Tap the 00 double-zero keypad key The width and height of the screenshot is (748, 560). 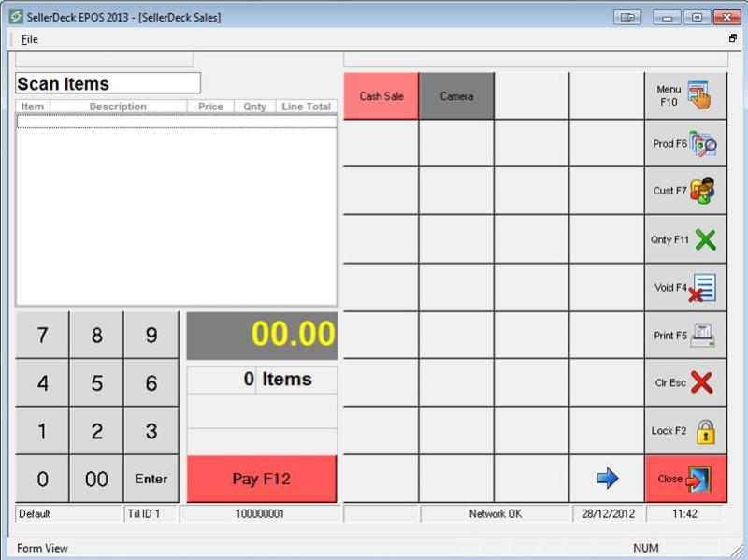tap(96, 479)
